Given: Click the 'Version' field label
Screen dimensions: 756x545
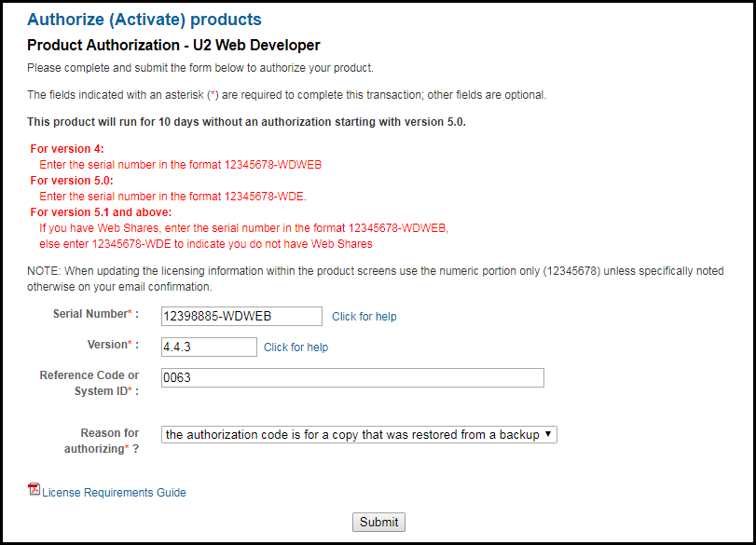Looking at the screenshot, I should pyautogui.click(x=111, y=345).
